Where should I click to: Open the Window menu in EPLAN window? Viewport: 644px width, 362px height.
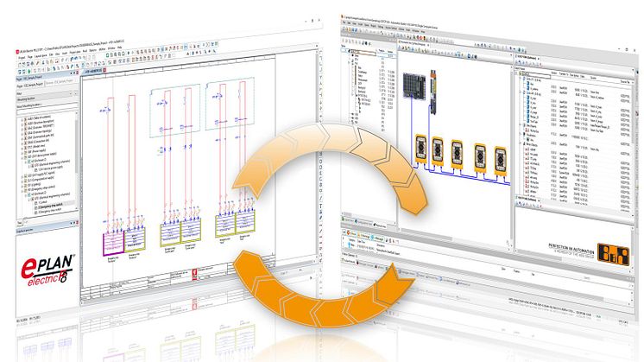coord(110,48)
